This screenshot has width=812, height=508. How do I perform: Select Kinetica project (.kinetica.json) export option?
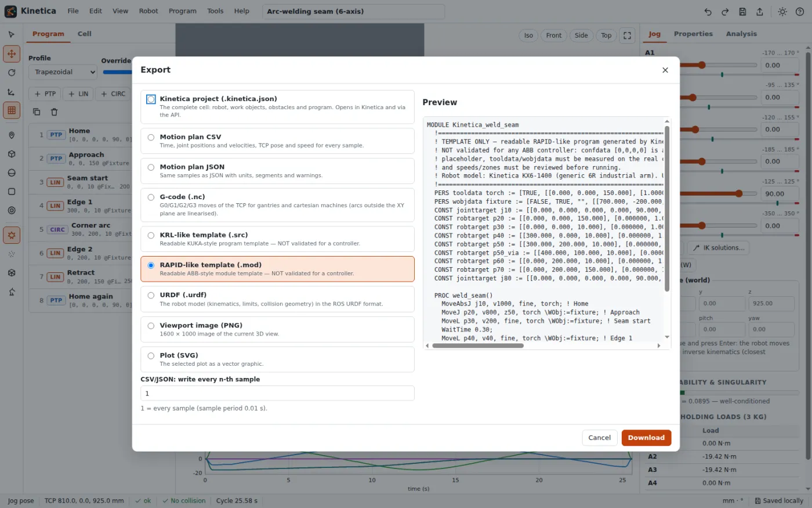click(x=277, y=107)
